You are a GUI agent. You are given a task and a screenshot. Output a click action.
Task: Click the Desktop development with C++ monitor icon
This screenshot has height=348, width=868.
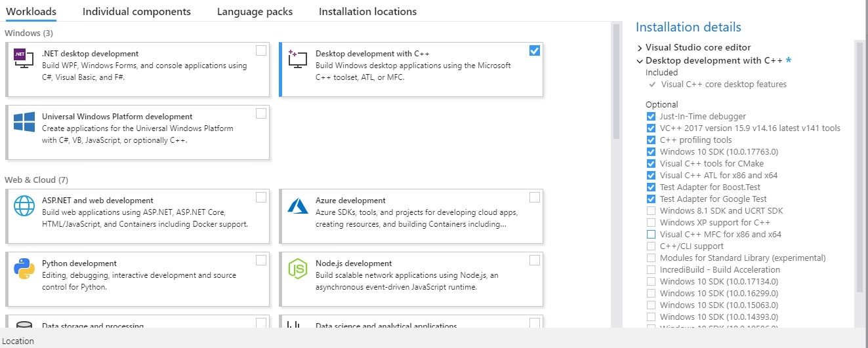click(297, 60)
